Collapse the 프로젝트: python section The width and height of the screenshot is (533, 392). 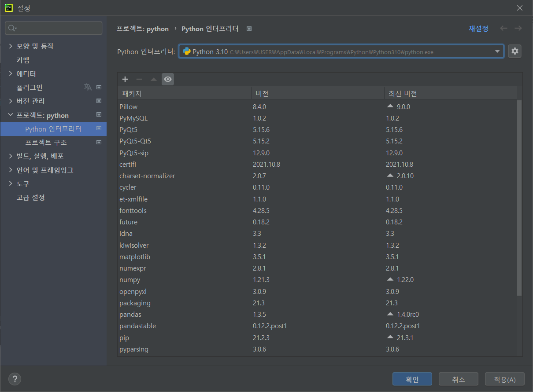tap(11, 115)
